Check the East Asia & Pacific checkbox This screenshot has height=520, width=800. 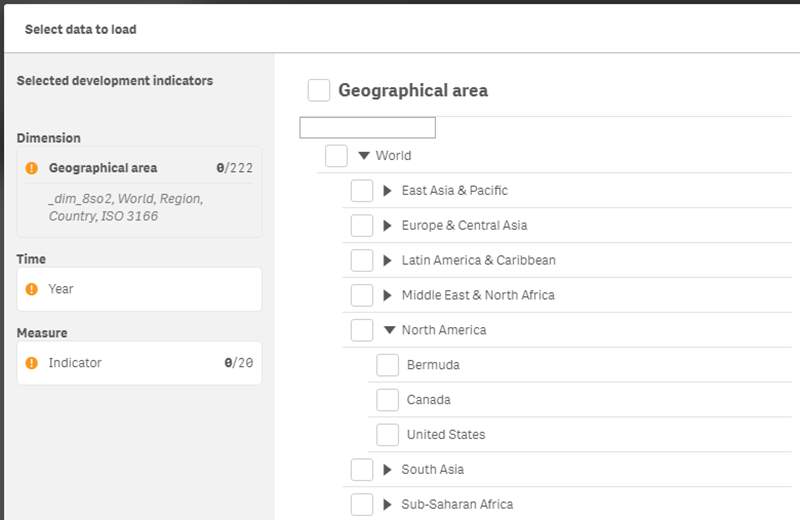[x=362, y=191]
